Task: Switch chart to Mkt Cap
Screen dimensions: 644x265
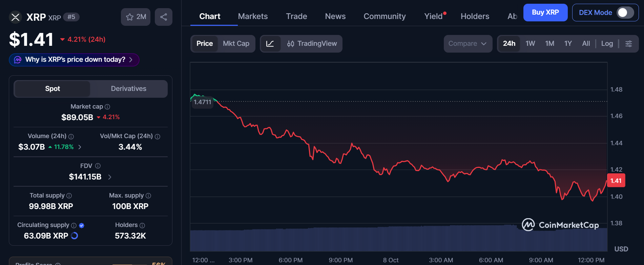Action: (x=236, y=44)
